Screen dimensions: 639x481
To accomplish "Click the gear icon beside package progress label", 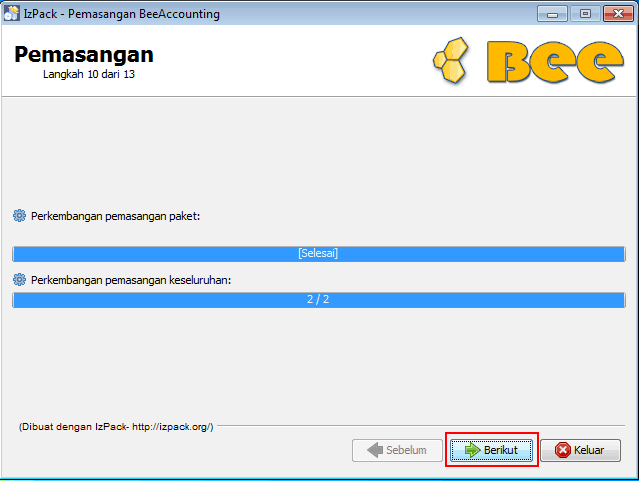I will pos(19,216).
